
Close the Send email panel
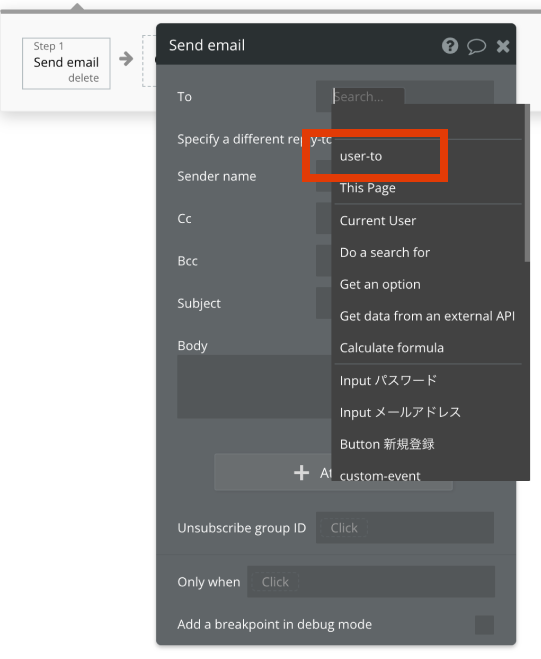(x=503, y=46)
